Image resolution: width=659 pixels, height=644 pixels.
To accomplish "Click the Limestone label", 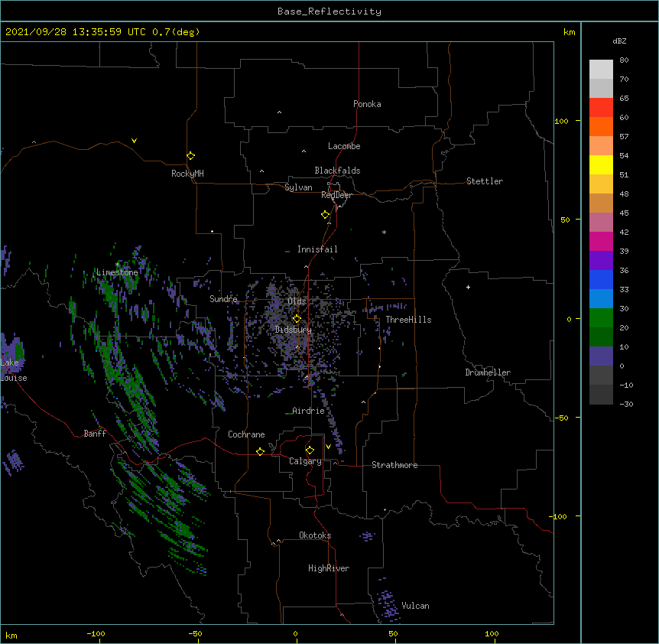I will click(x=117, y=272).
